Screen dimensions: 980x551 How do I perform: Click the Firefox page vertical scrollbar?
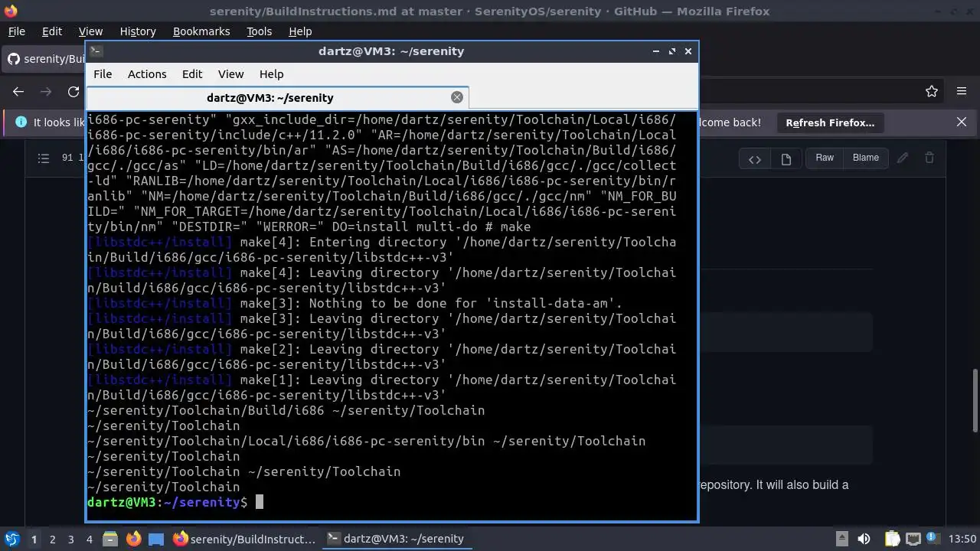click(x=975, y=401)
